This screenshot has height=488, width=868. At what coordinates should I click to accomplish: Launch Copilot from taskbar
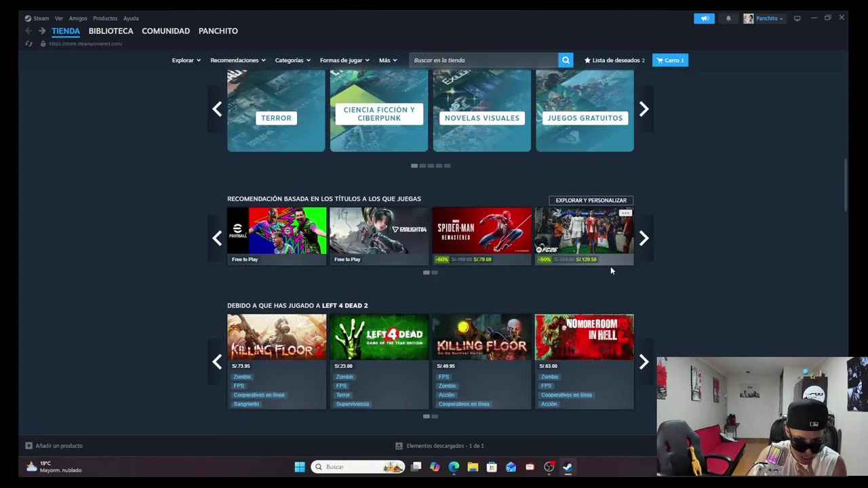pos(435,467)
